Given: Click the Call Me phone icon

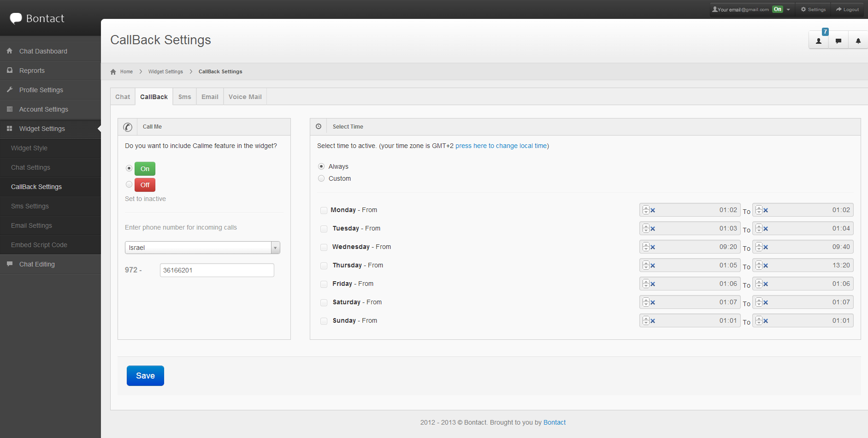Looking at the screenshot, I should click(x=128, y=127).
